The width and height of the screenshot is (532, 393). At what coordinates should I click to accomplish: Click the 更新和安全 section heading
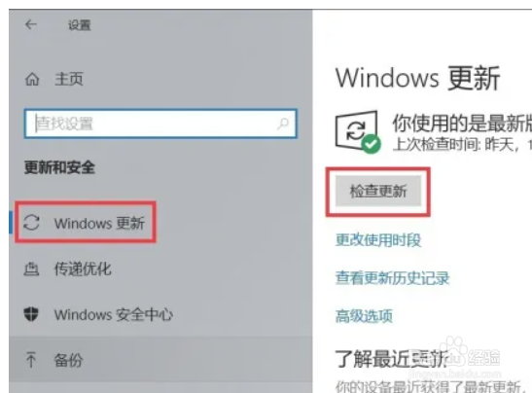59,167
